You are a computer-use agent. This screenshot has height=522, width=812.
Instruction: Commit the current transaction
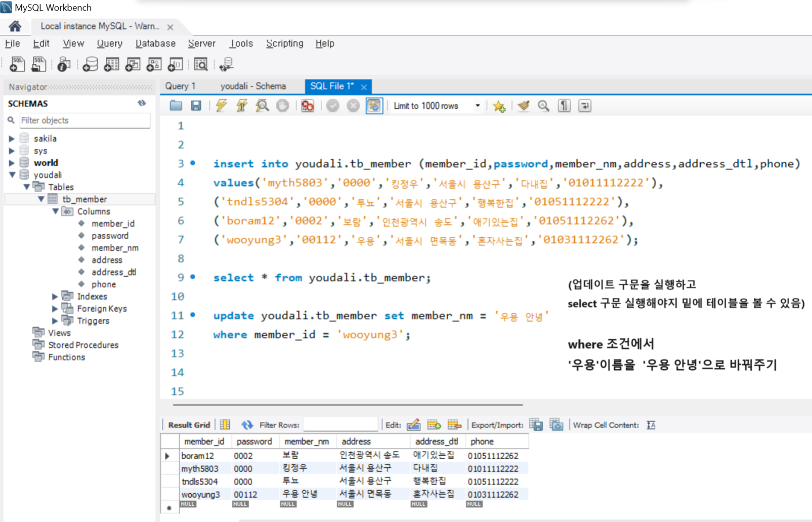click(x=332, y=106)
